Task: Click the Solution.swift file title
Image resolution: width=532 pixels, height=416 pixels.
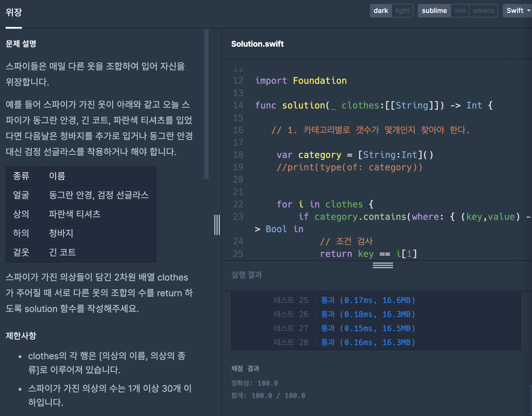Action: (x=257, y=44)
